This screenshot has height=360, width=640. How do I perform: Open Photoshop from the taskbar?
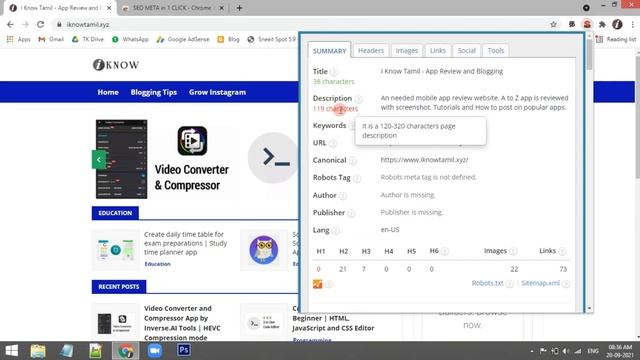point(184,350)
